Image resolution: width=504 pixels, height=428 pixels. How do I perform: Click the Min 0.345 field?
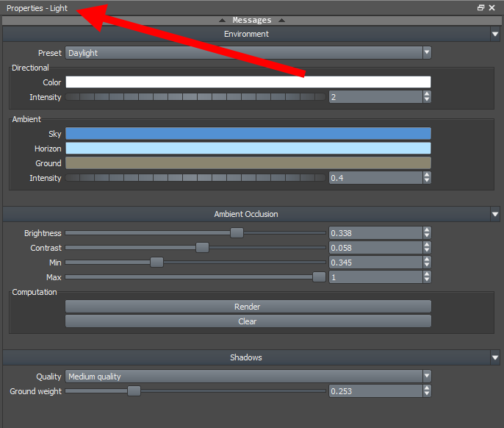pos(375,263)
